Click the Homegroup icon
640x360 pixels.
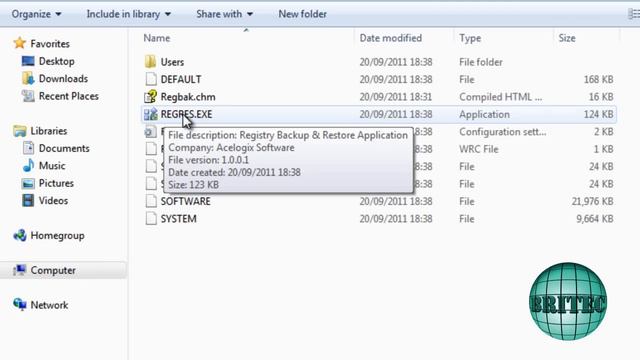click(19, 236)
